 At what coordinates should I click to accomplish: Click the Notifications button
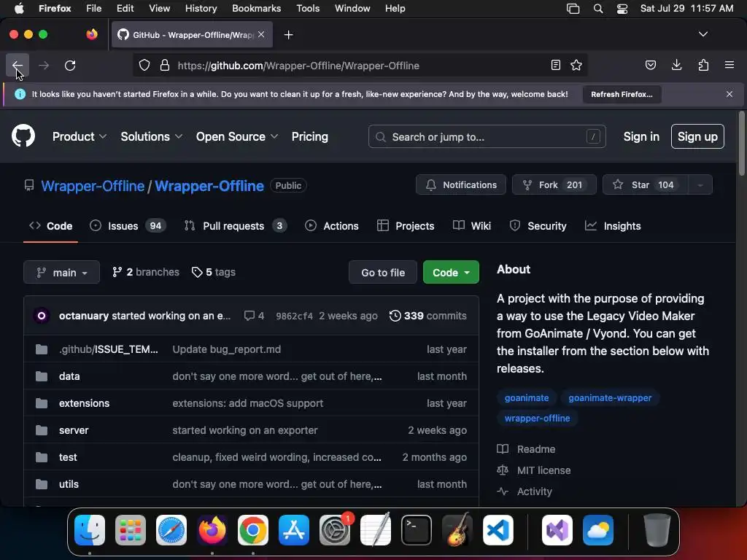coord(461,184)
